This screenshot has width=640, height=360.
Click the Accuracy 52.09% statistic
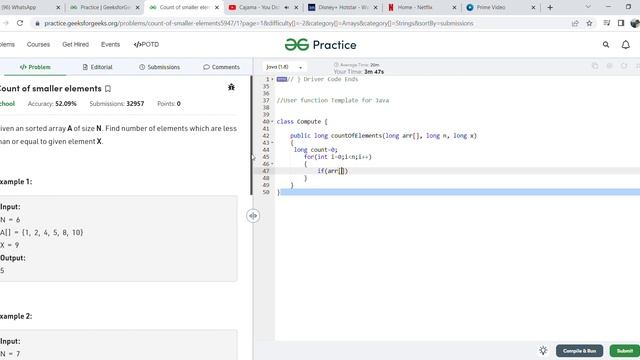point(52,104)
